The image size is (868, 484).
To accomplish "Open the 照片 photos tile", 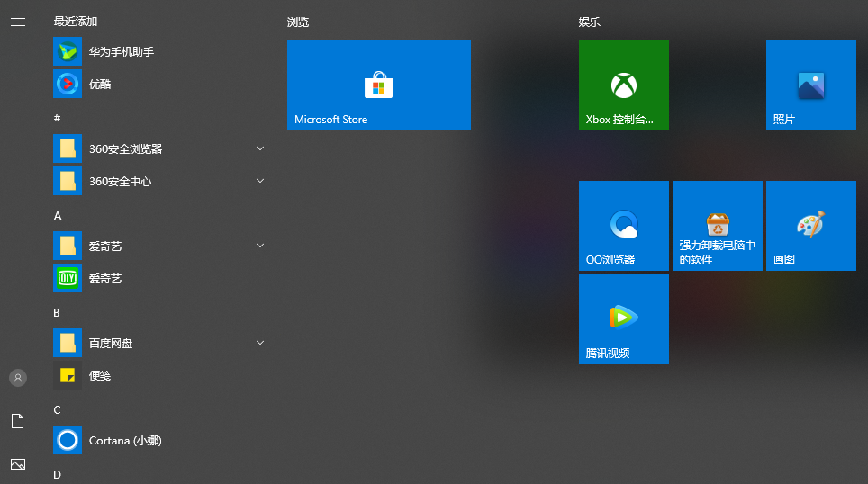I will (x=810, y=85).
